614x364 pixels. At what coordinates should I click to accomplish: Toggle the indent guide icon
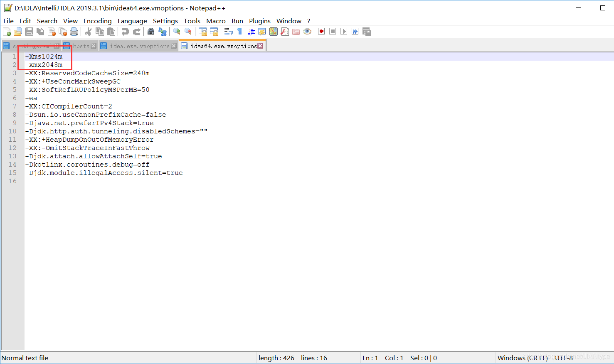(x=251, y=32)
